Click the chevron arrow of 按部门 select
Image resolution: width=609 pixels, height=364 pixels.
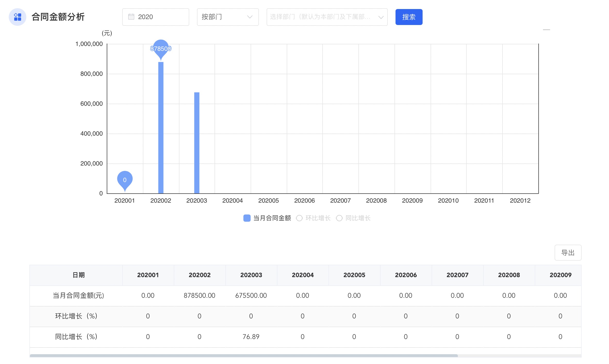click(x=250, y=17)
